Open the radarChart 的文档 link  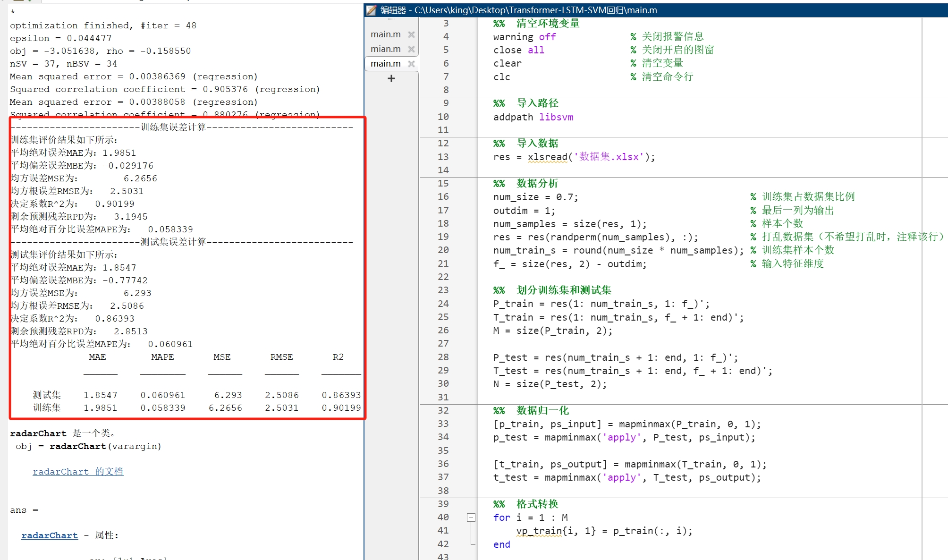tap(78, 471)
